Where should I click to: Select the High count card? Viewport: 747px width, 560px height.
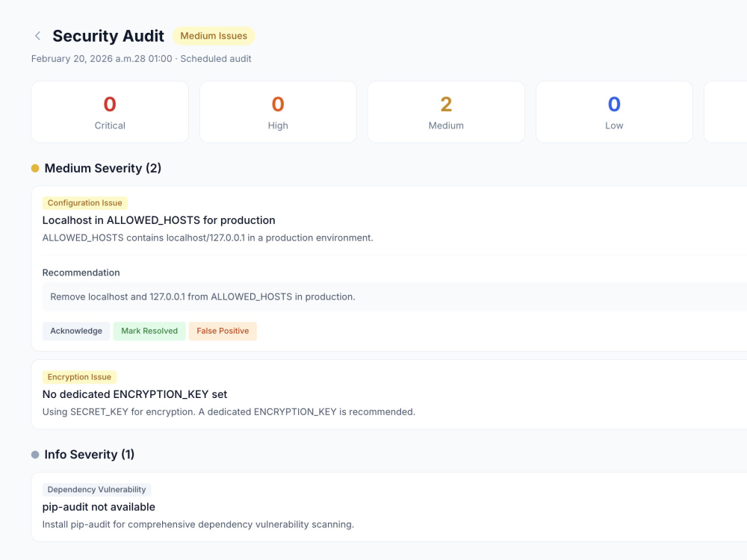pyautogui.click(x=278, y=112)
